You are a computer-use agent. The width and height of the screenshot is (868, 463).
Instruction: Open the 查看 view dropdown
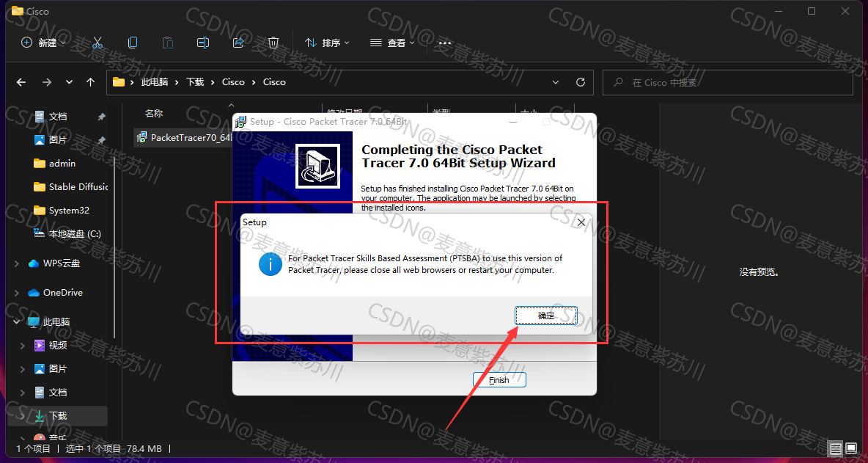392,43
